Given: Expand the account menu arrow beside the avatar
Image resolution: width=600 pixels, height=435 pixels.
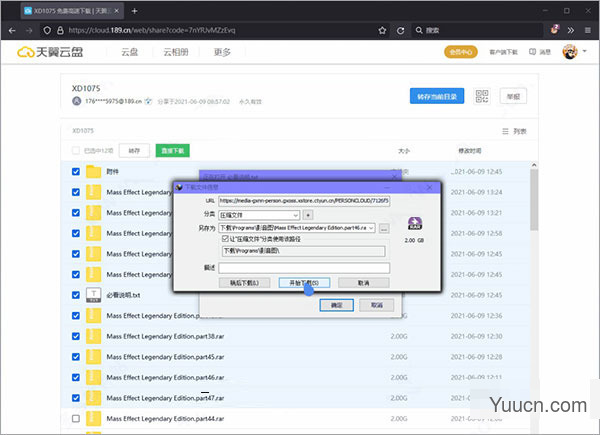Looking at the screenshot, I should pos(584,51).
